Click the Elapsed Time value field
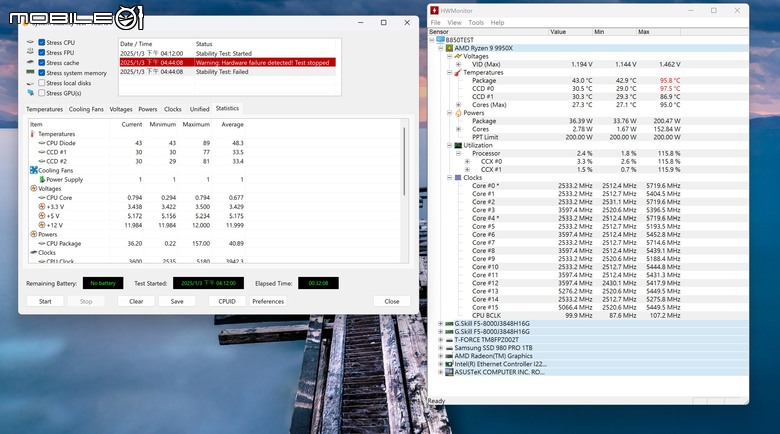This screenshot has height=434, width=780. pyautogui.click(x=318, y=283)
